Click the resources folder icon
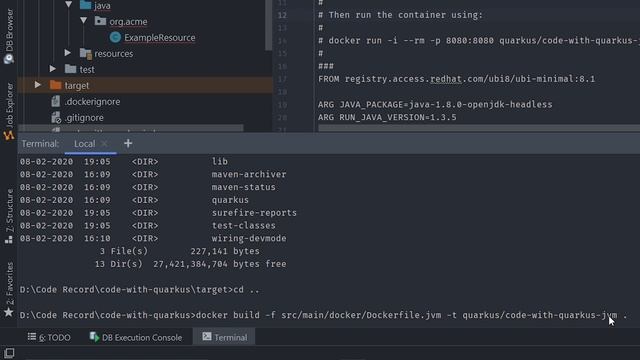Screen dimensions: 640x360 tap(85, 53)
